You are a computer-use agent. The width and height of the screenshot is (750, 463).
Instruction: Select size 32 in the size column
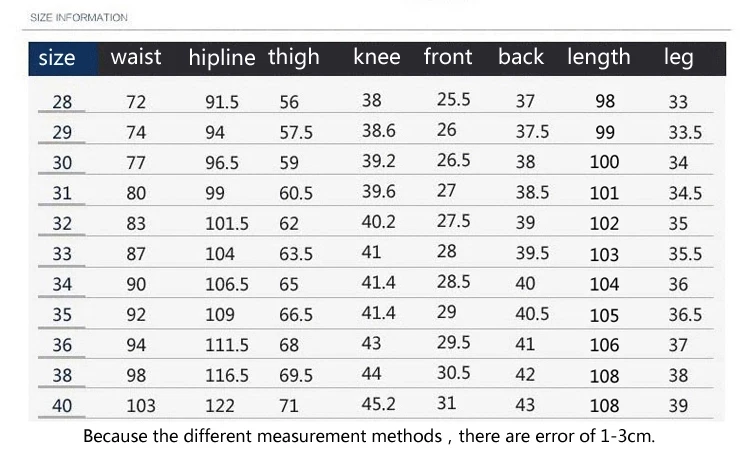click(62, 223)
